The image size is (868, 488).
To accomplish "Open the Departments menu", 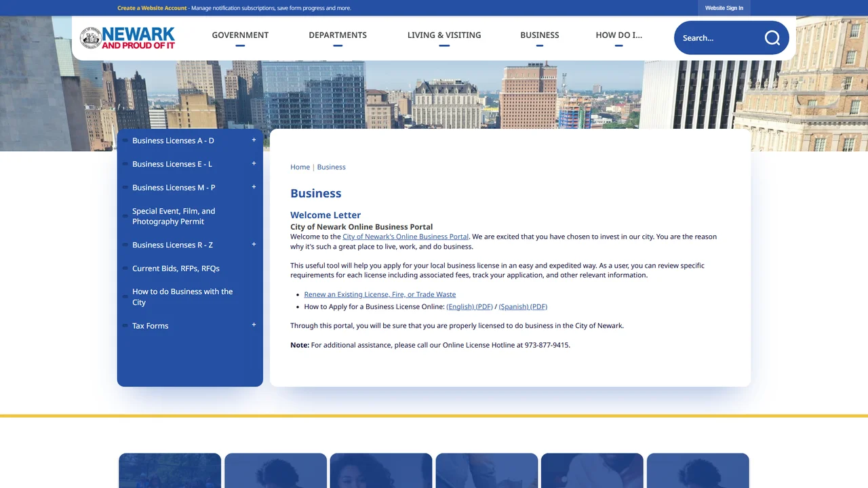I will 338,35.
